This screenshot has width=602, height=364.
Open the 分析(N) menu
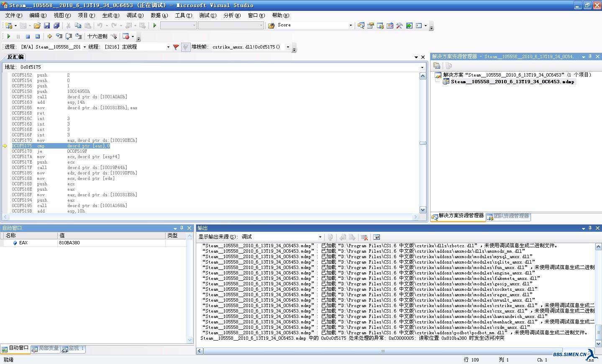pos(232,15)
